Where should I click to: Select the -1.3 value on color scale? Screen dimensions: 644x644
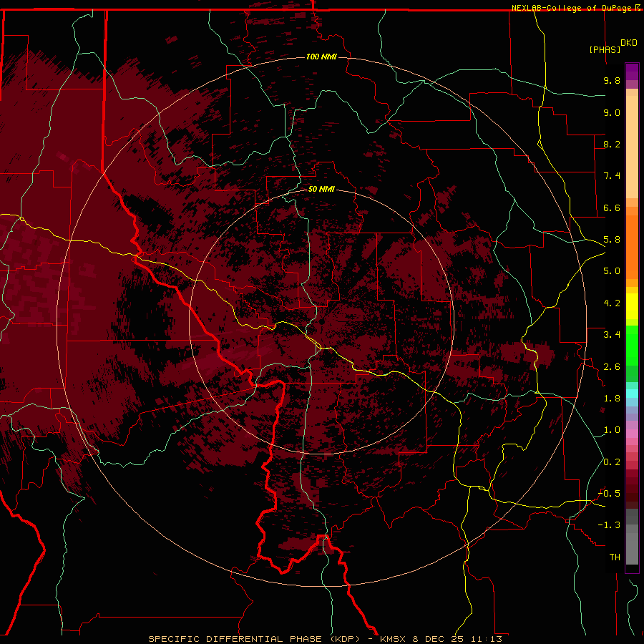point(609,525)
